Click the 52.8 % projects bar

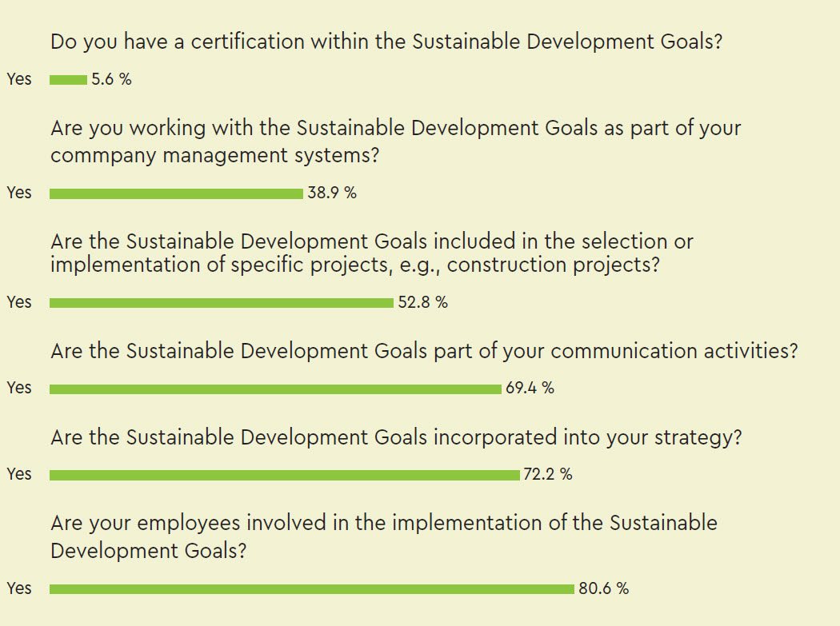click(222, 303)
